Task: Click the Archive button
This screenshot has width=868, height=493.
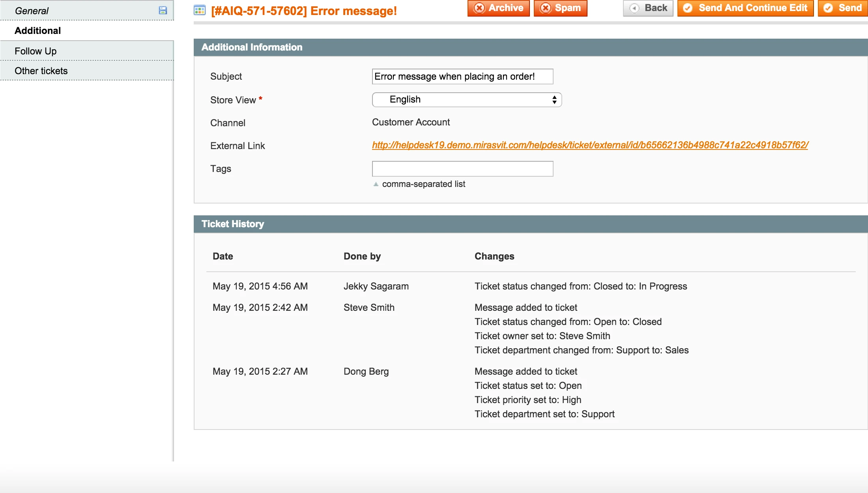Action: tap(498, 7)
